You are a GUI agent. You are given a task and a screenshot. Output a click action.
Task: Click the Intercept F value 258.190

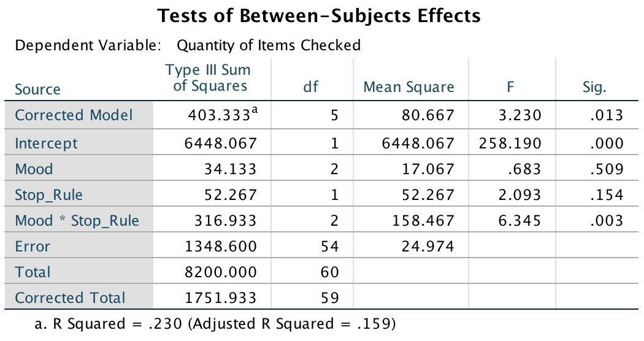510,144
